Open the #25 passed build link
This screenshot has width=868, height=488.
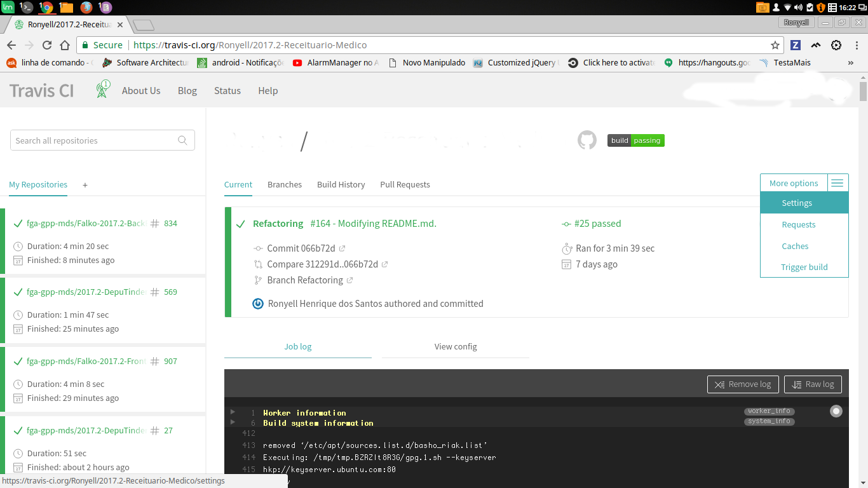coord(597,224)
